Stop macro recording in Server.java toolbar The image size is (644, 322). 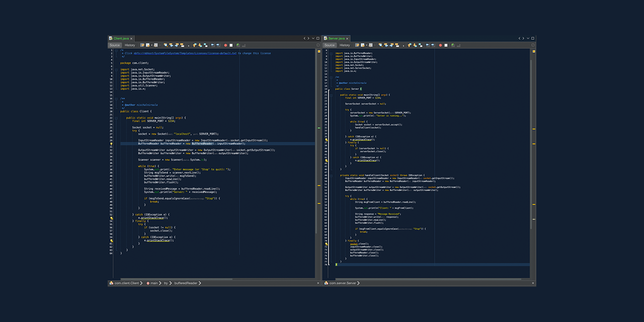click(x=446, y=45)
